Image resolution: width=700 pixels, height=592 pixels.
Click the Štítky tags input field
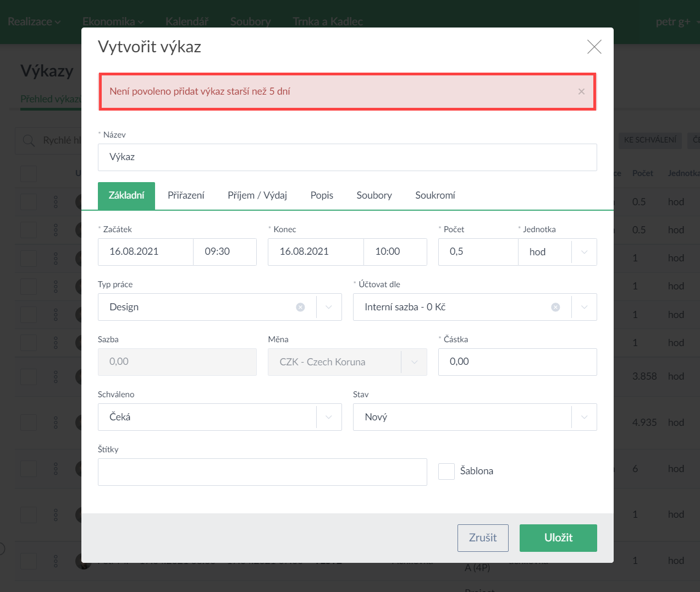tap(262, 472)
